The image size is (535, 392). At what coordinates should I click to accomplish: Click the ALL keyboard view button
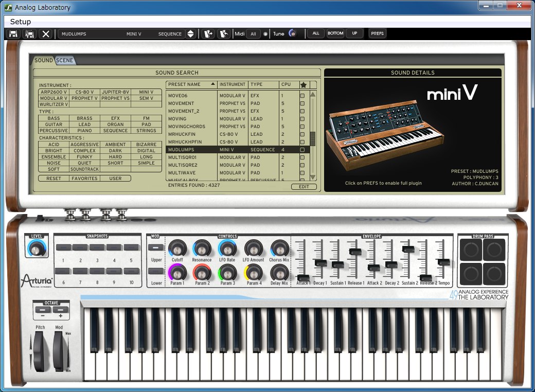(x=316, y=33)
